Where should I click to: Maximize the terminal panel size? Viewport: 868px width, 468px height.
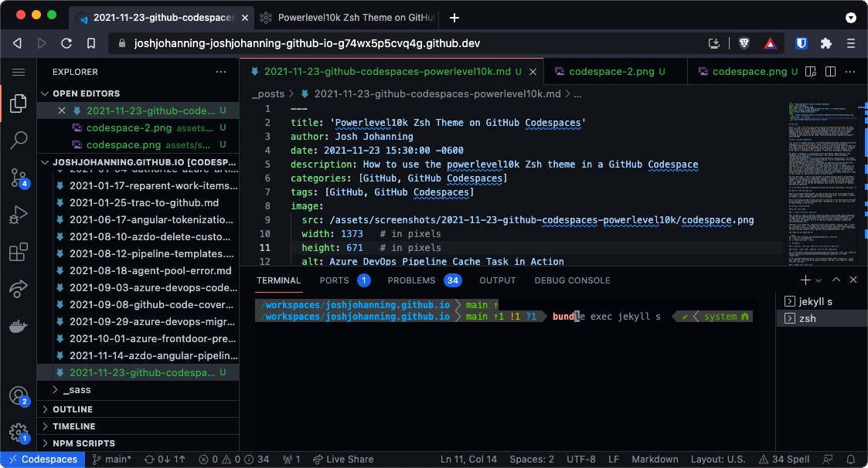coord(837,280)
